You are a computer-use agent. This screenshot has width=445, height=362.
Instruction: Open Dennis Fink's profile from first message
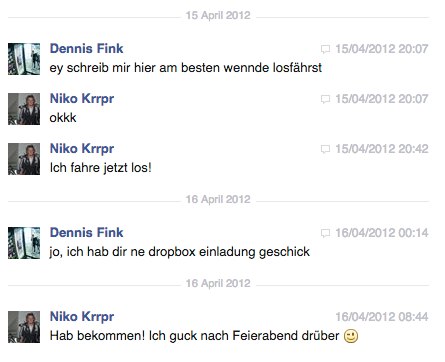click(86, 49)
